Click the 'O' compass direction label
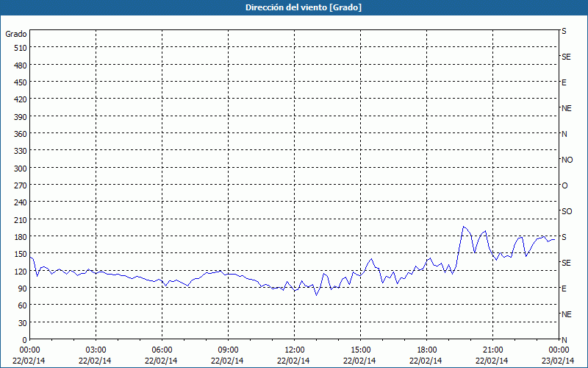This screenshot has width=588, height=368. pos(564,185)
